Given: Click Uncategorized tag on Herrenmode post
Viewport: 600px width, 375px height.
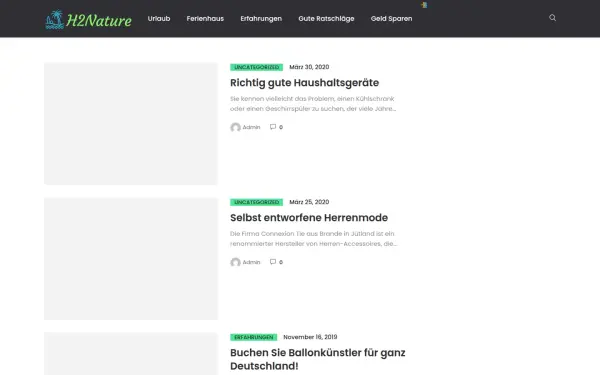Looking at the screenshot, I should coord(256,202).
